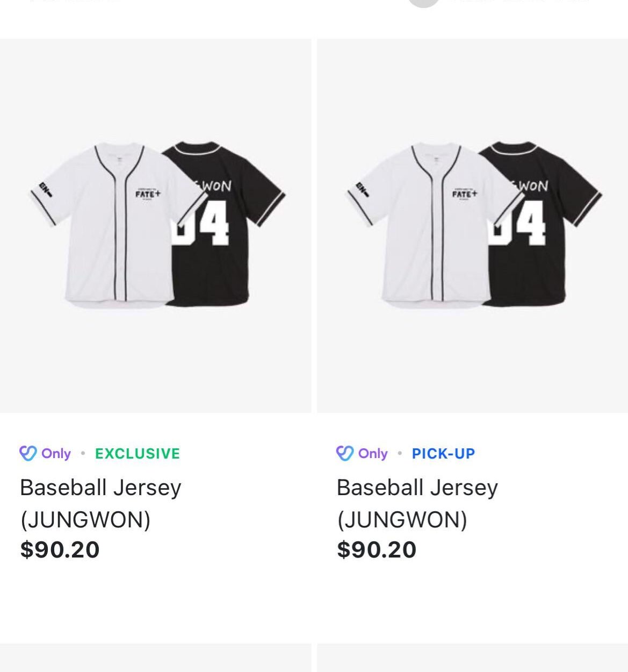Click Weverse heart icon on EXCLUSIVE jersey

27,453
